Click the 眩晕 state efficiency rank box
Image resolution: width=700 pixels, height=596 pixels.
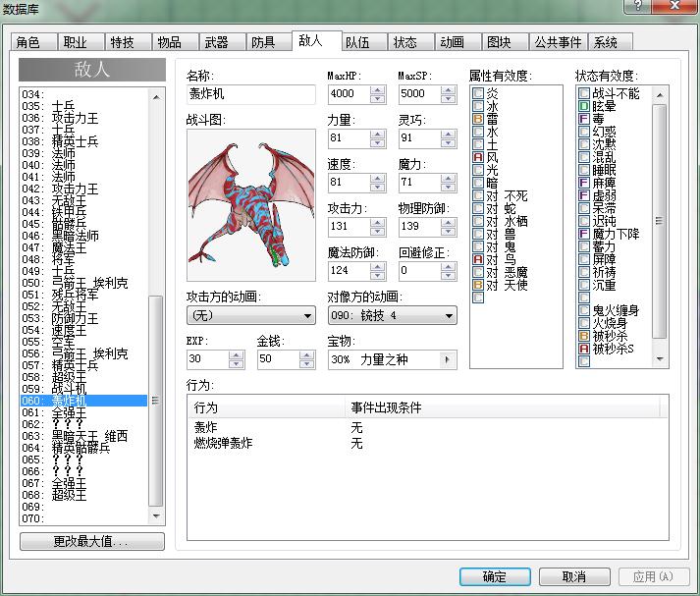pyautogui.click(x=584, y=106)
